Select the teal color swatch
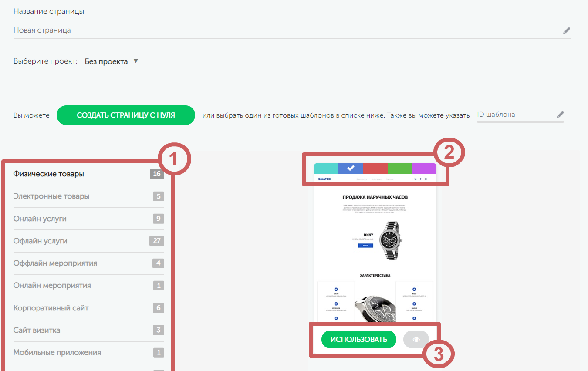The width and height of the screenshot is (588, 371). click(326, 169)
